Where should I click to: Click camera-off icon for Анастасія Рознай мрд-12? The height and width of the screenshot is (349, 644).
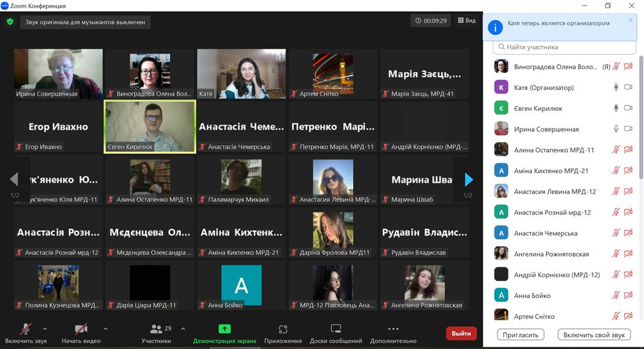click(628, 212)
